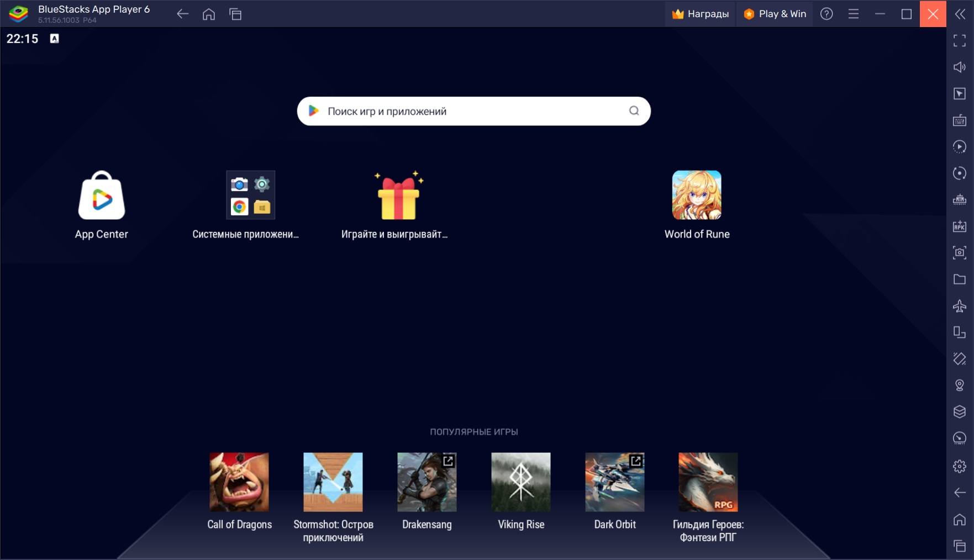The image size is (974, 560).
Task: Open the App Center icon
Action: tap(102, 196)
